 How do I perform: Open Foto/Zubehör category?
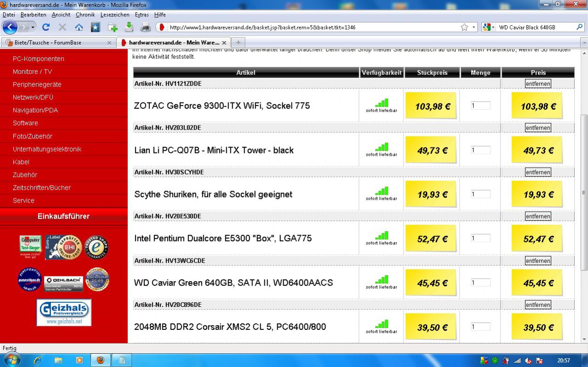[33, 136]
